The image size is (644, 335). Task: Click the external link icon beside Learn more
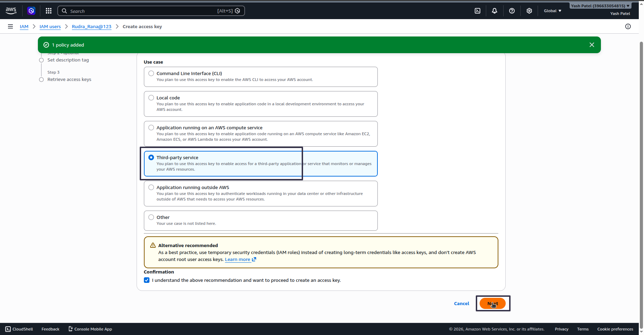click(x=254, y=259)
